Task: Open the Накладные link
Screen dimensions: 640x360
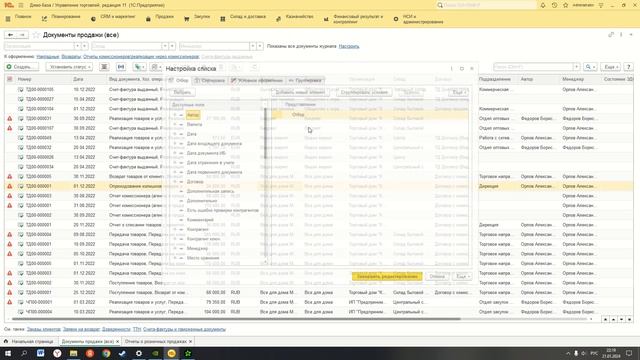Action: [x=48, y=57]
